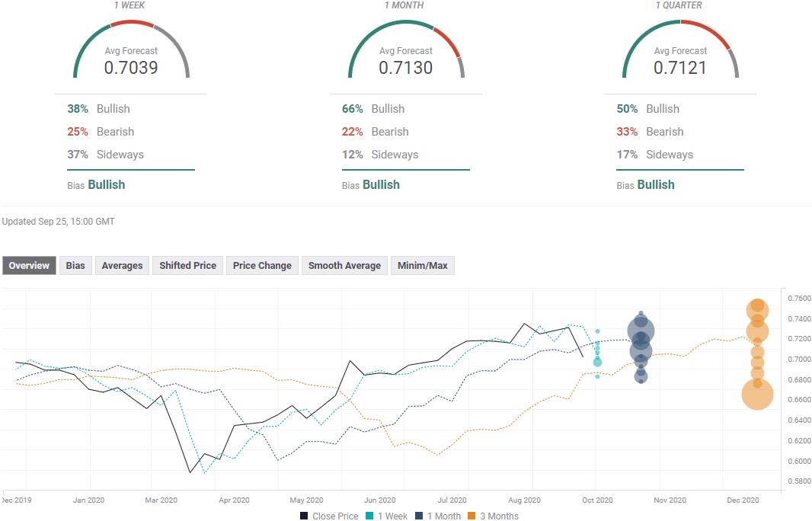Click the Aug 2020 axis label
This screenshot has width=812, height=521.
point(524,500)
